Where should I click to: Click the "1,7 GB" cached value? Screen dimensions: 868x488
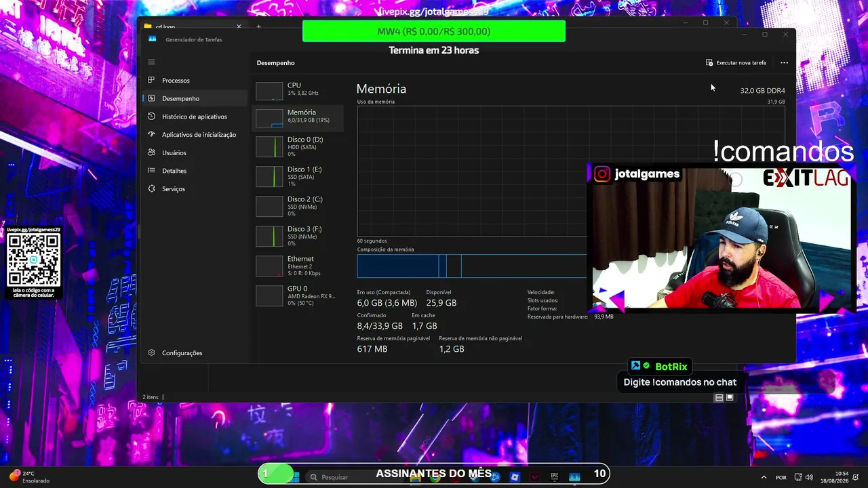coord(425,326)
